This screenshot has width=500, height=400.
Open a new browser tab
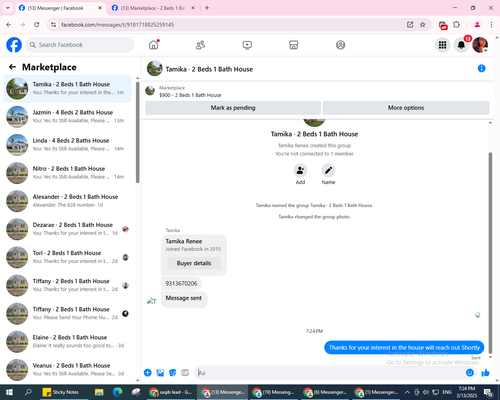pos(207,8)
